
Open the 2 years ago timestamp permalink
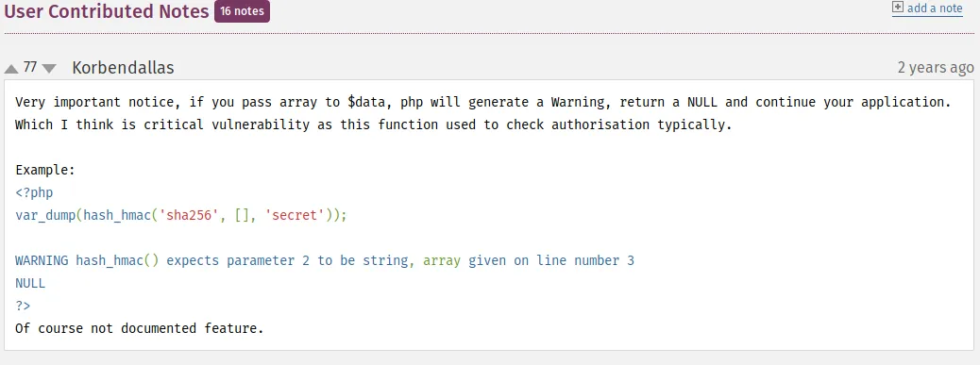pyautogui.click(x=936, y=67)
